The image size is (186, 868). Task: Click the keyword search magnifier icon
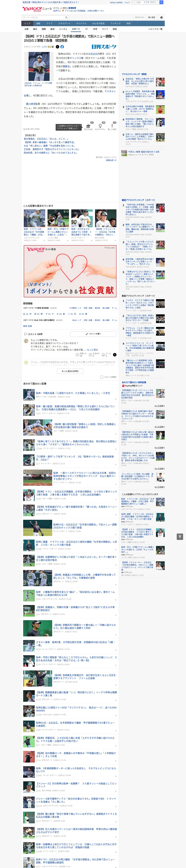coord(66,18)
